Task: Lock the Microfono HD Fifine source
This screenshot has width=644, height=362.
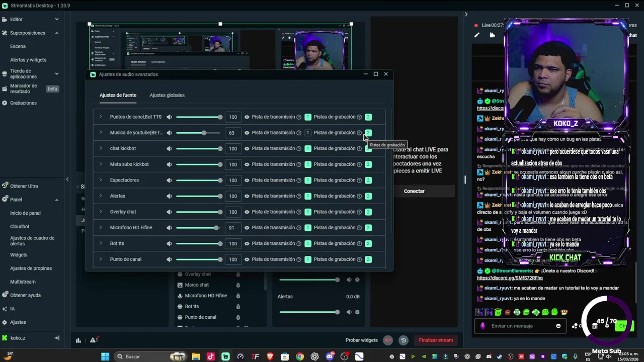Action: click(x=238, y=296)
